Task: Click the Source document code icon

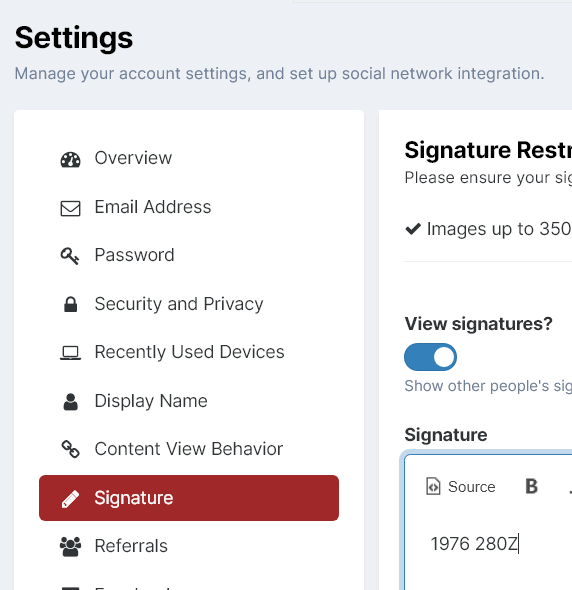Action: 433,486
